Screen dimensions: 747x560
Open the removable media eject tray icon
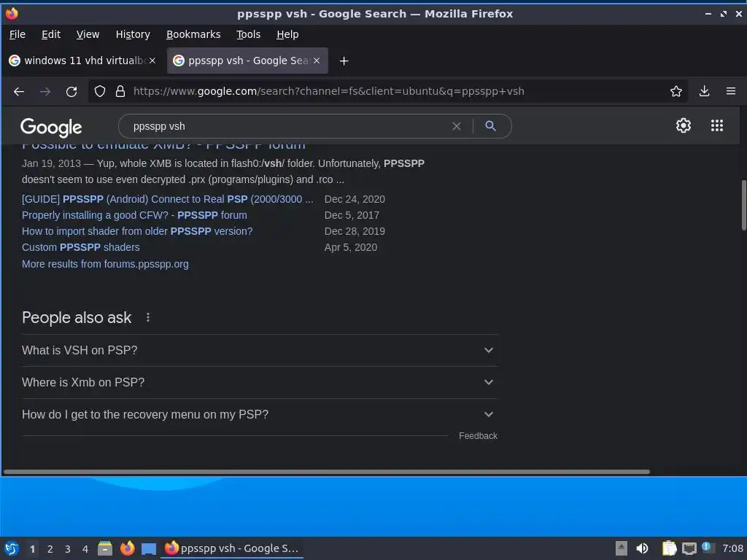click(622, 548)
